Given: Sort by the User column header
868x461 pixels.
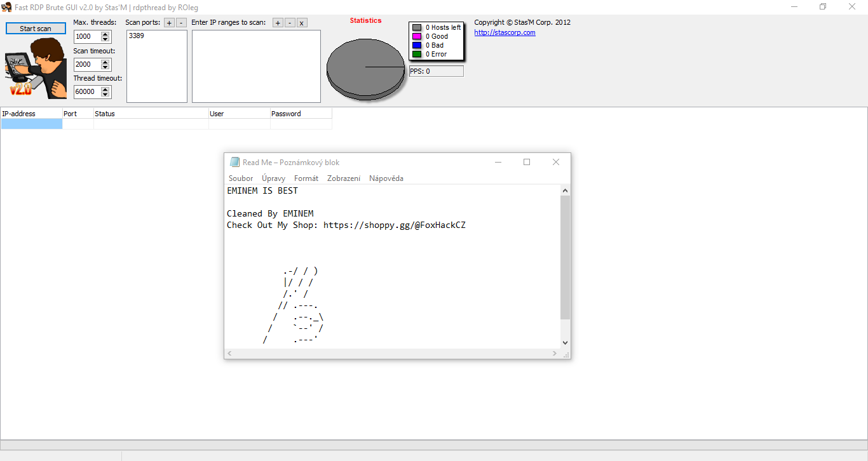Looking at the screenshot, I should tap(240, 114).
